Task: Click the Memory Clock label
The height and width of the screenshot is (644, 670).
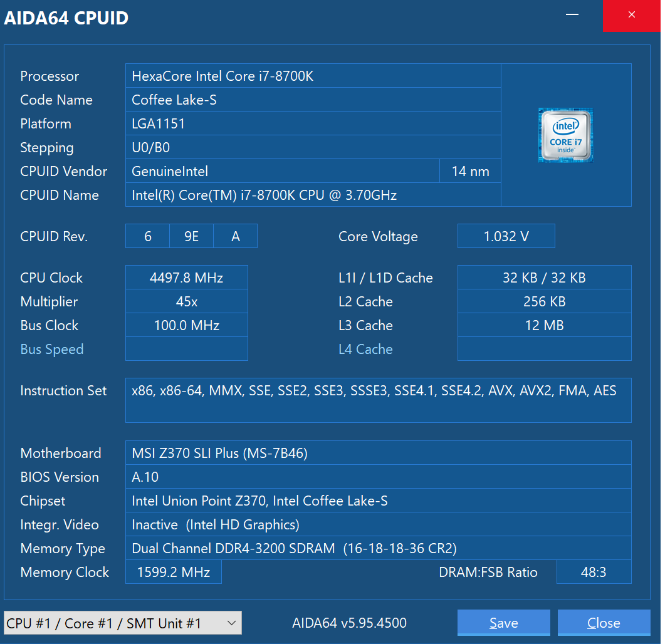Action: point(65,572)
